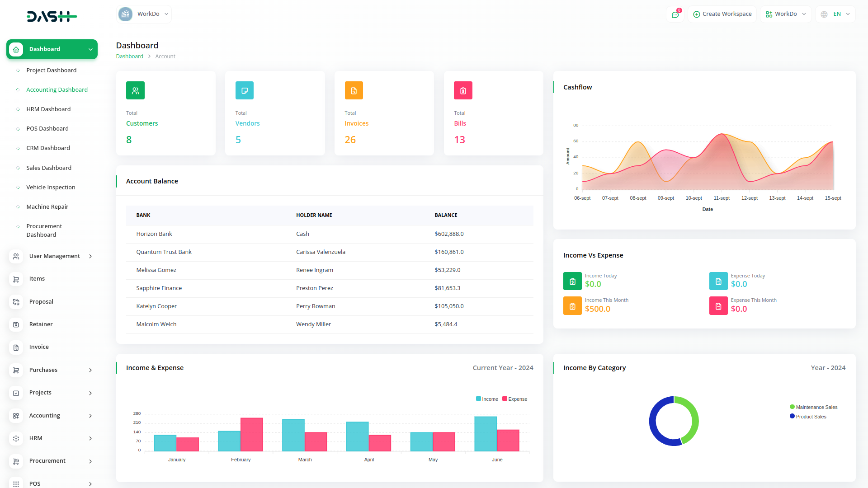This screenshot has width=868, height=488.
Task: Toggle the Income legend in Income & Expense chart
Action: [487, 399]
